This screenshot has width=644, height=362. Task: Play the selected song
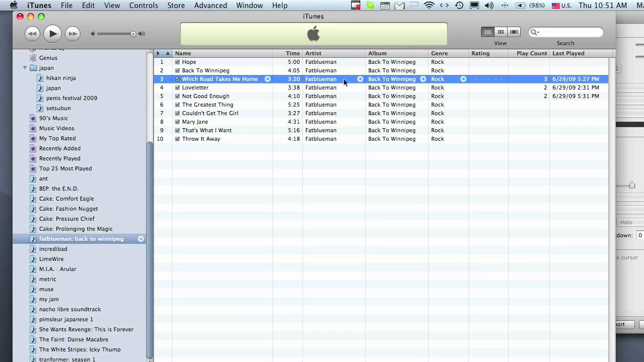click(52, 34)
